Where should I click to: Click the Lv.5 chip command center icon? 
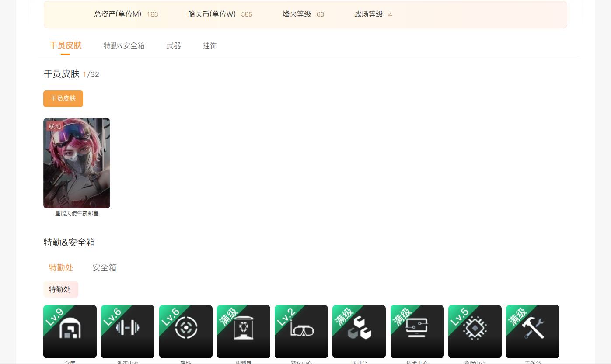475,332
